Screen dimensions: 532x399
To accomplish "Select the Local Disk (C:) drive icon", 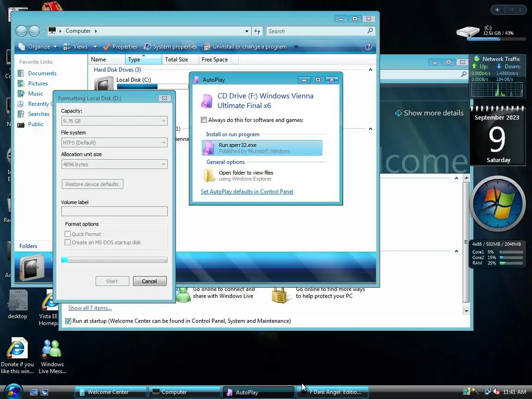I will (x=104, y=84).
